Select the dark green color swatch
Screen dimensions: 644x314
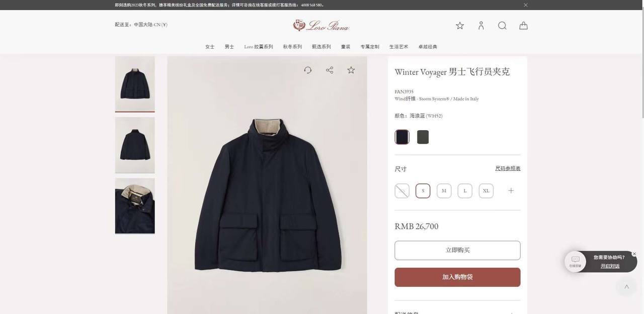click(x=423, y=137)
